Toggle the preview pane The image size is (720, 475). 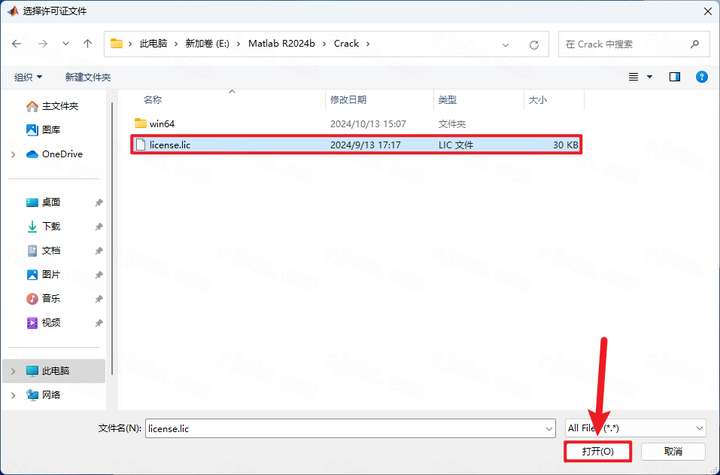pos(674,77)
